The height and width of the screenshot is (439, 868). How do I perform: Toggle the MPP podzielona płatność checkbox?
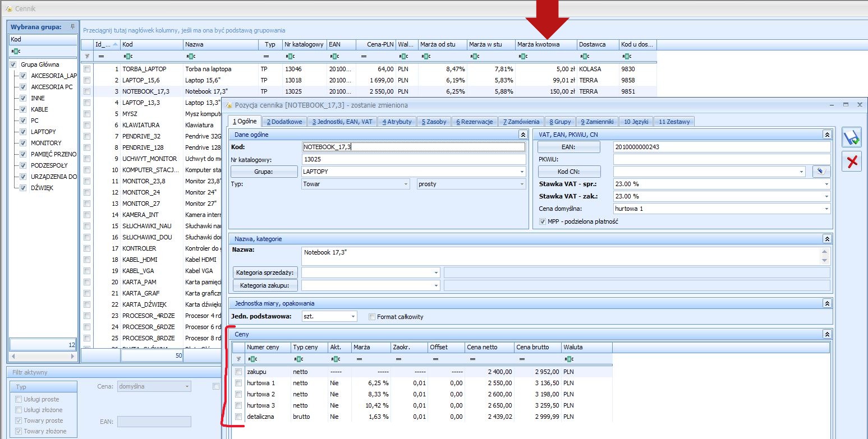tap(542, 221)
